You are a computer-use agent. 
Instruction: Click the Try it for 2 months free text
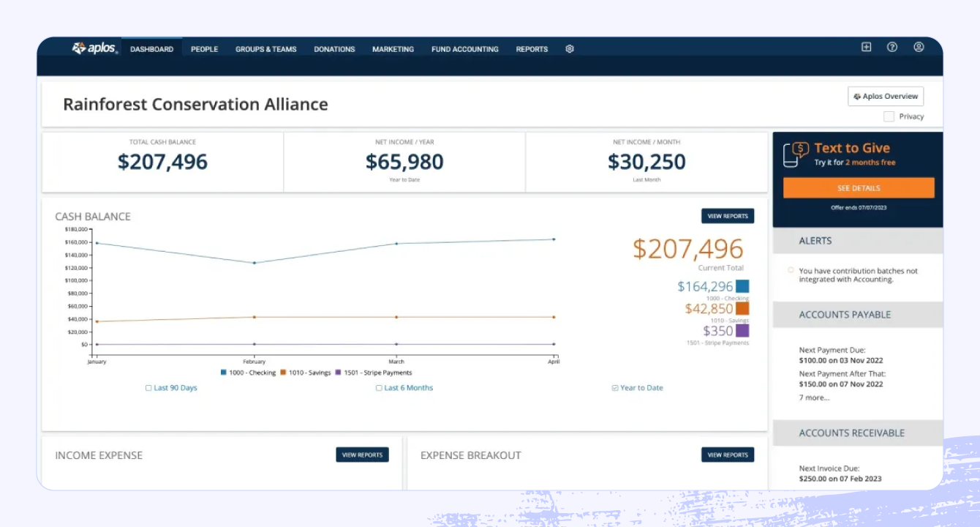tap(855, 162)
